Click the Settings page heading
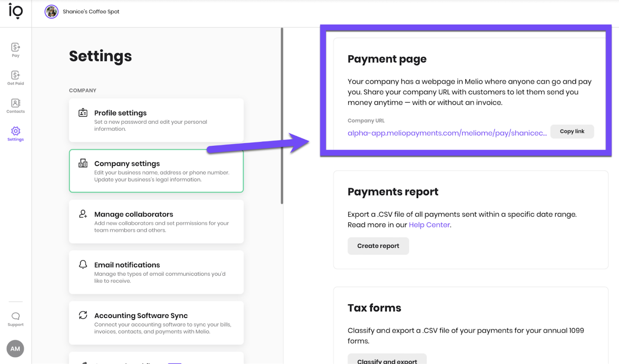Image resolution: width=619 pixels, height=364 pixels. pos(100,56)
